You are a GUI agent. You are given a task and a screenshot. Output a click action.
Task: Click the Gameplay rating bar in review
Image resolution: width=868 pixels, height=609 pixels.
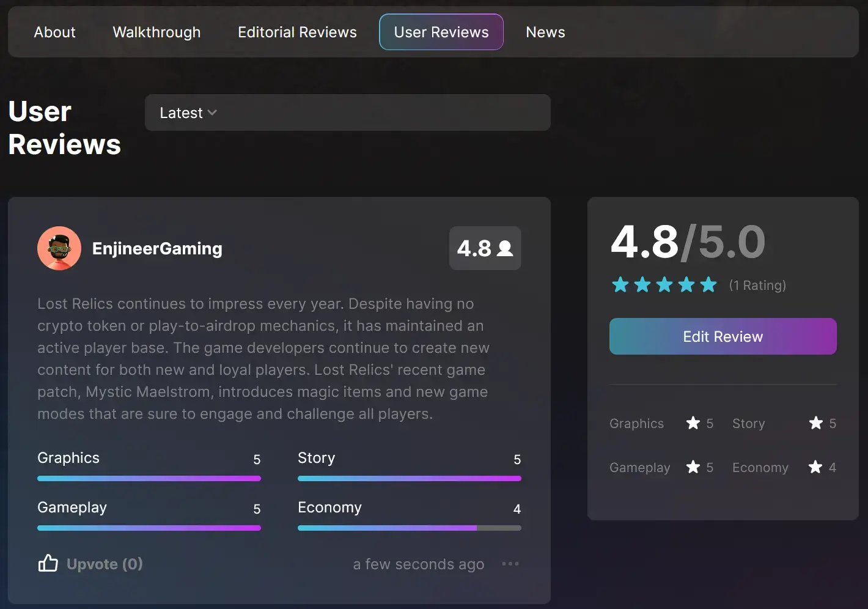point(149,528)
